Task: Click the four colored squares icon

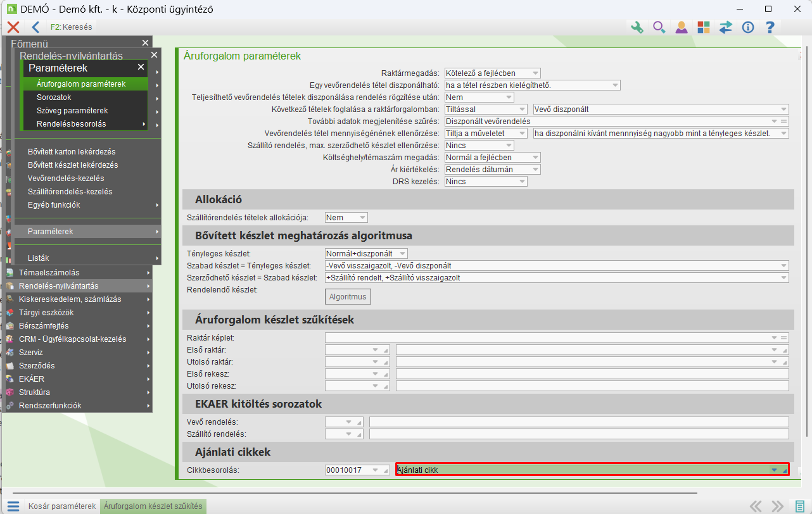Action: (x=704, y=27)
